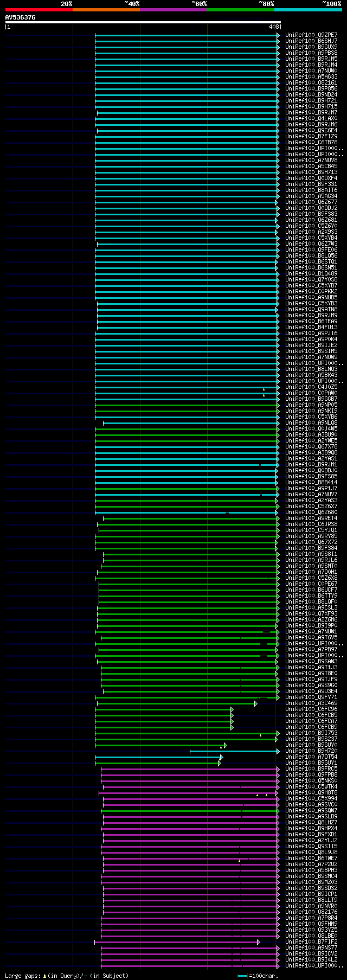Click the purple ~60% identity legend bar
The width and height of the screenshot is (347, 980).
[173, 9]
